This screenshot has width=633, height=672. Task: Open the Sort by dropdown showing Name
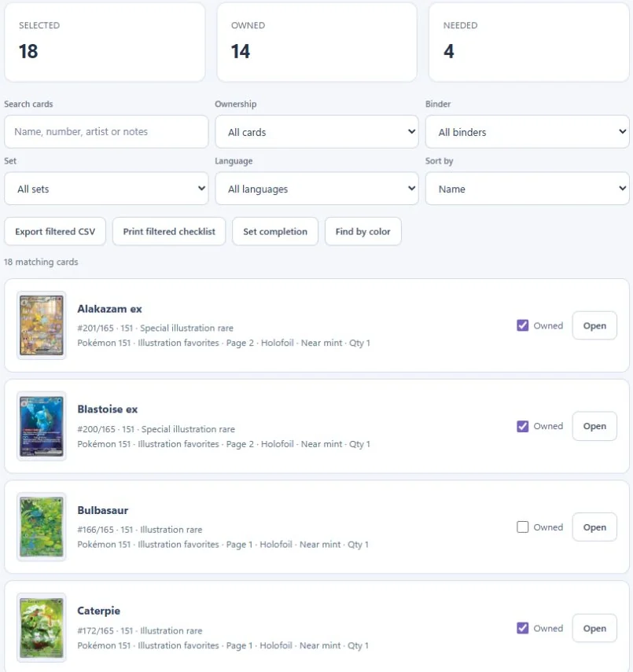527,189
